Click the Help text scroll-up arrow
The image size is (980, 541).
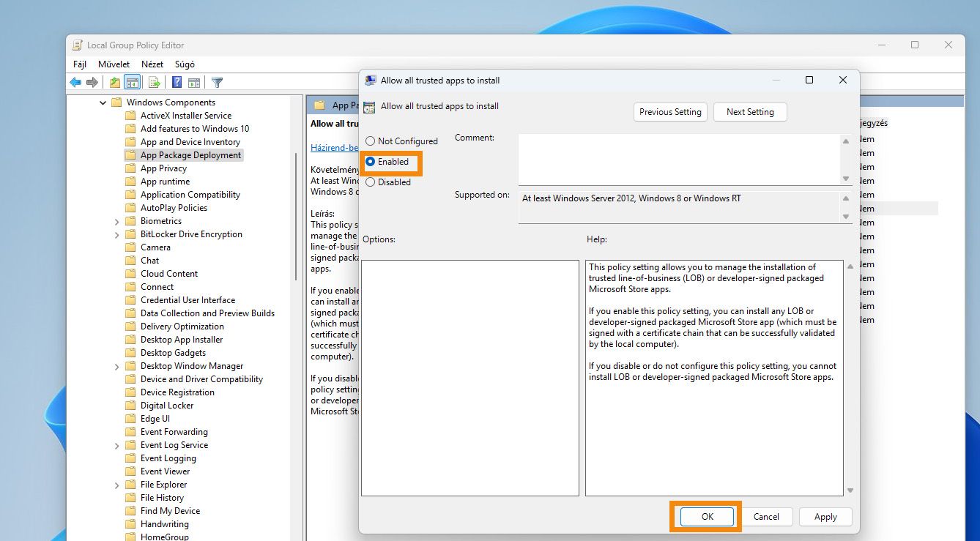point(850,268)
